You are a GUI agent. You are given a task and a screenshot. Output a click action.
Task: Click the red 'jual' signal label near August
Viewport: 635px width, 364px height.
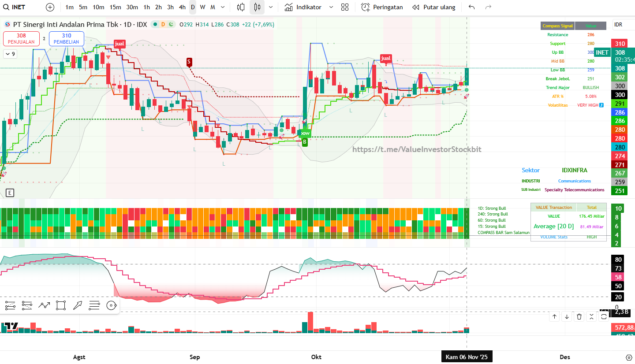(120, 44)
